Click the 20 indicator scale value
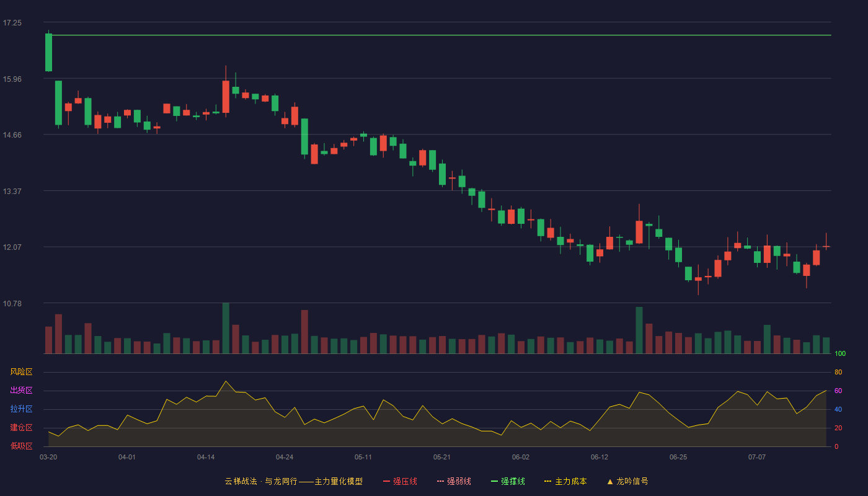Viewport: 868px width, 496px height. [838, 428]
